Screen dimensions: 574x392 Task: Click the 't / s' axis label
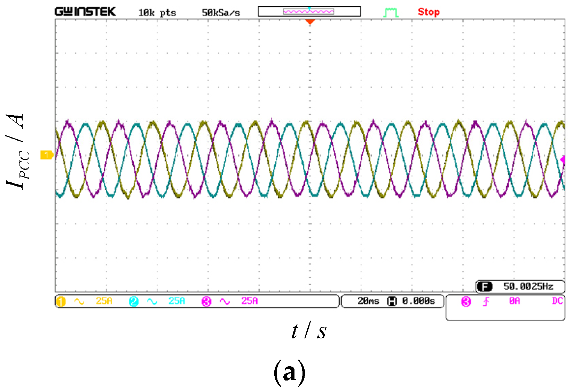click(x=309, y=331)
